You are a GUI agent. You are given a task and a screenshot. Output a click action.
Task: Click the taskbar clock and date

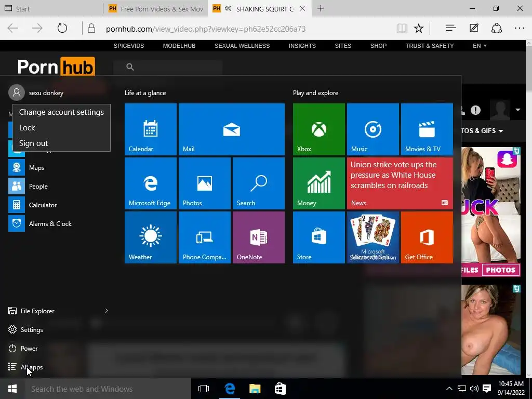(511, 388)
